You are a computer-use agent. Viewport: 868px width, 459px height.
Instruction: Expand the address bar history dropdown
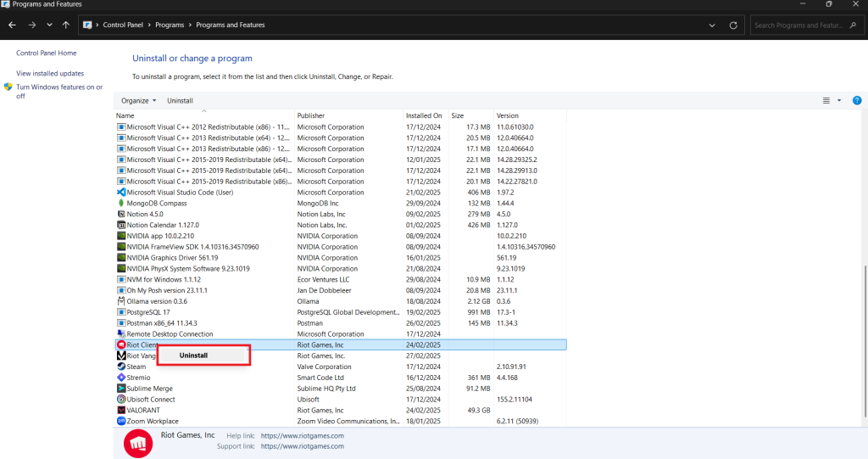tap(712, 25)
